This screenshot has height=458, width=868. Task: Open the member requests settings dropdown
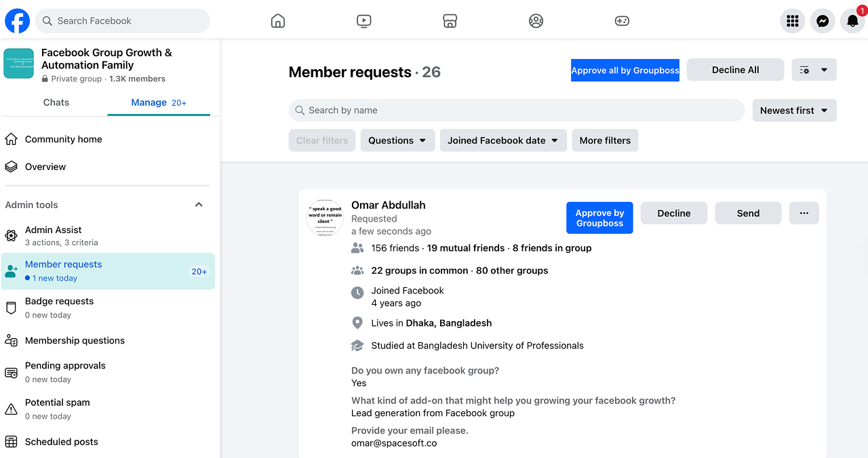pos(814,70)
